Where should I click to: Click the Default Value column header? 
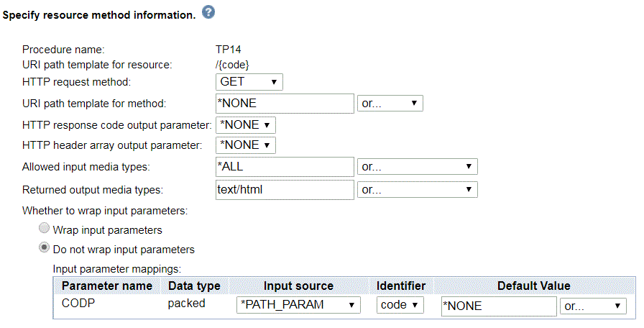(x=534, y=286)
